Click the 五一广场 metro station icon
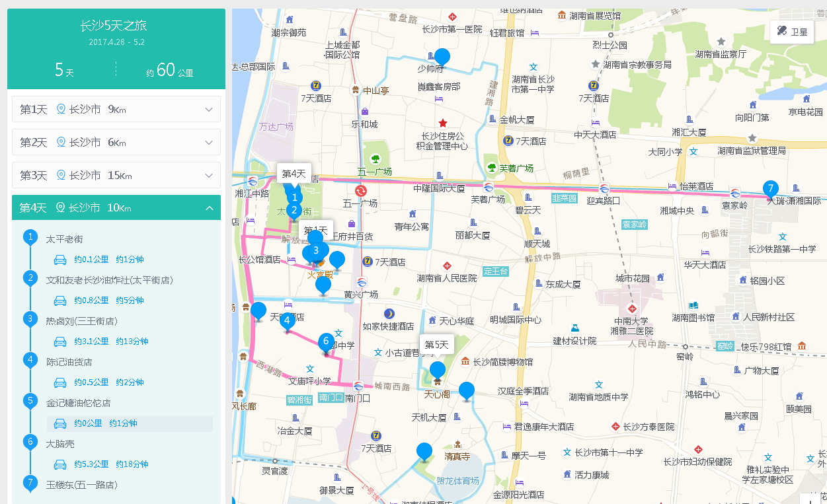 pyautogui.click(x=361, y=191)
